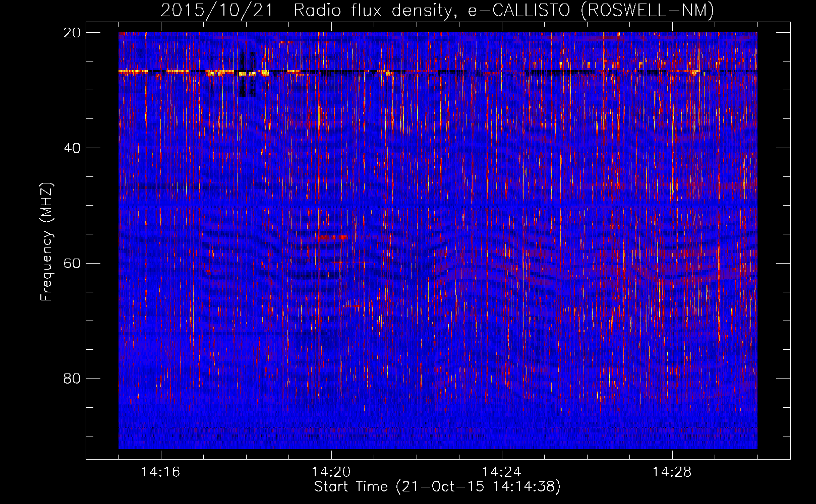Click the bright yellow emission band near 27 MHz
The image size is (816, 504).
134,72
